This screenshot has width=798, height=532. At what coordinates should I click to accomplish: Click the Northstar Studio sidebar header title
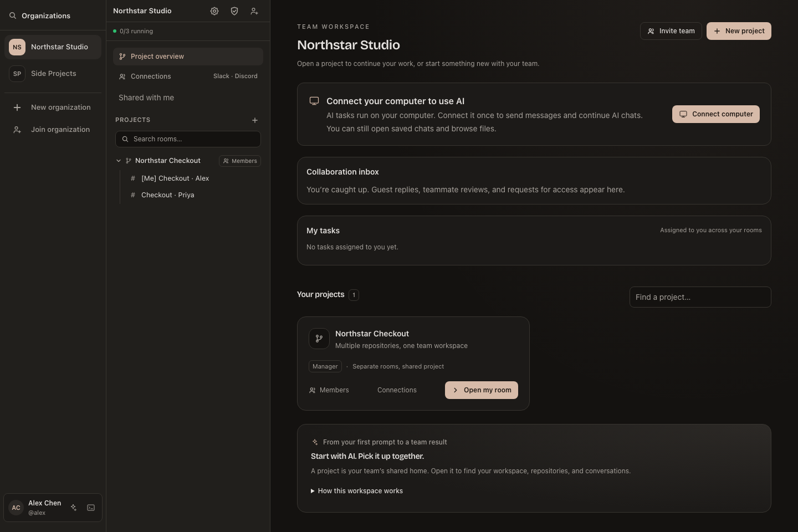(142, 11)
